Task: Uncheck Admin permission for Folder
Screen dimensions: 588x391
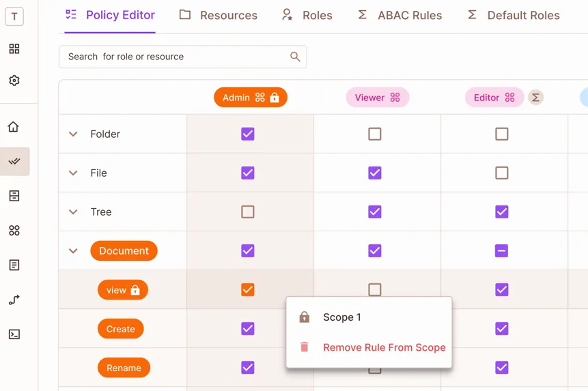Action: 248,134
